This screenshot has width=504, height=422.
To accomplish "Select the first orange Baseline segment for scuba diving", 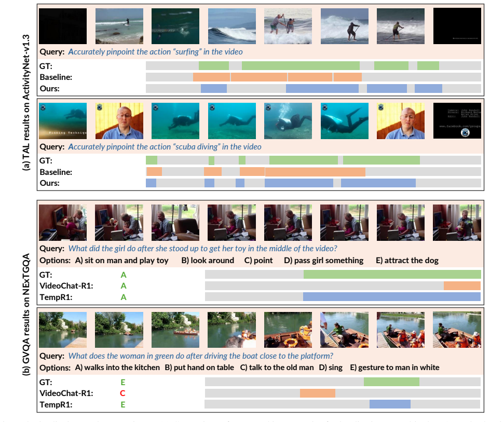I will 154,172.
